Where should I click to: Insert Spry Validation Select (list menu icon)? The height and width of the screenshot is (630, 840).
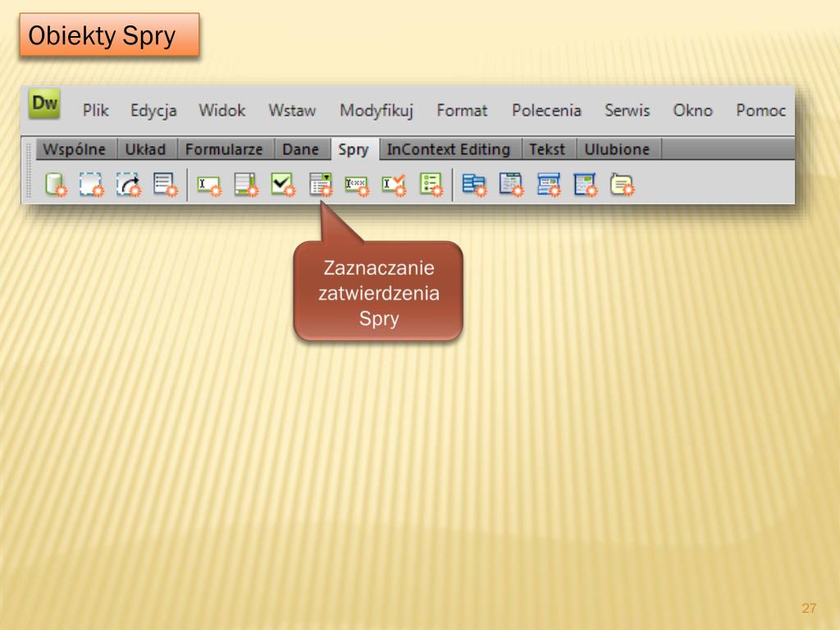321,185
